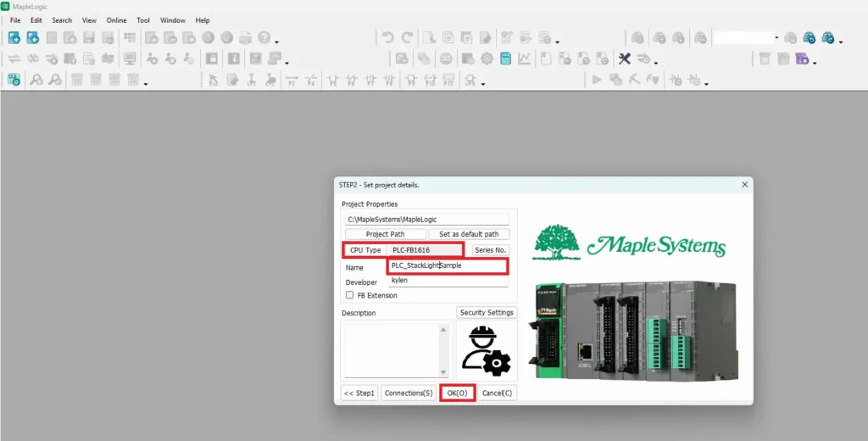Expand toolbar options arrow beside crossed tools group
Viewport: 868px width, 441px height.
655,63
